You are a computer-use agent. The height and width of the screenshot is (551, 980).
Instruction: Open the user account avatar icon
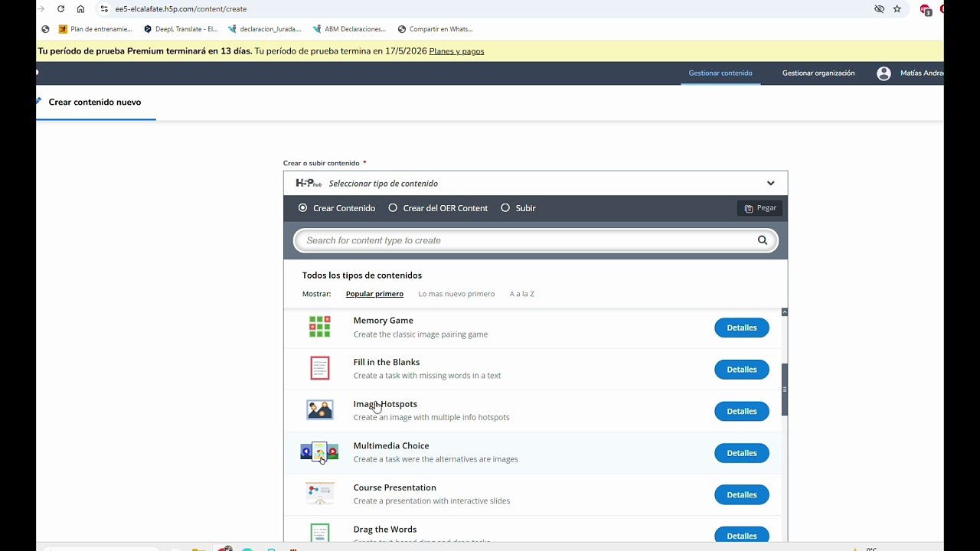pos(884,73)
